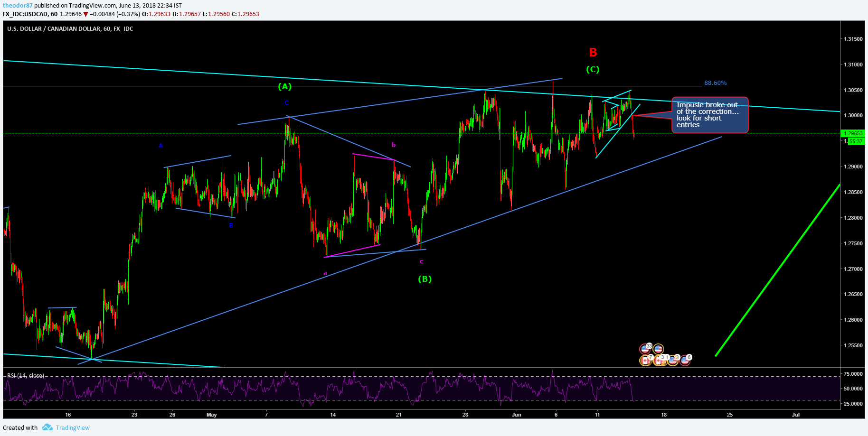Click the large red B wave label
Screen dimensions: 868x436
[x=593, y=53]
